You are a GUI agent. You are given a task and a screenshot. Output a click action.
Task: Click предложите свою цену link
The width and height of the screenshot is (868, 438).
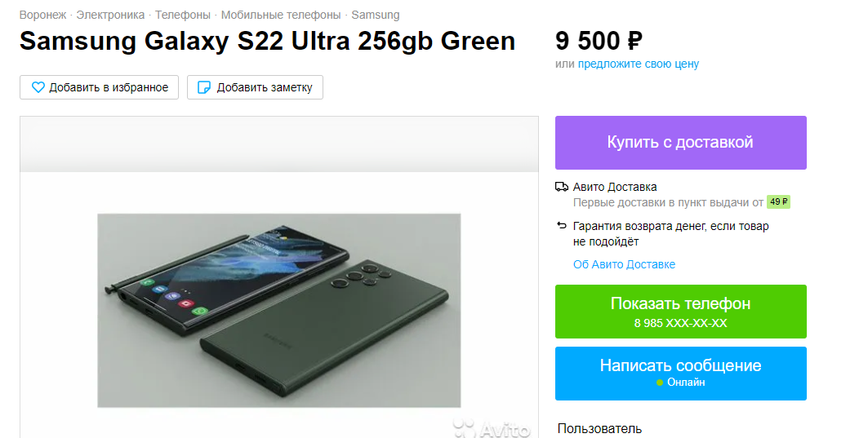coord(639,64)
